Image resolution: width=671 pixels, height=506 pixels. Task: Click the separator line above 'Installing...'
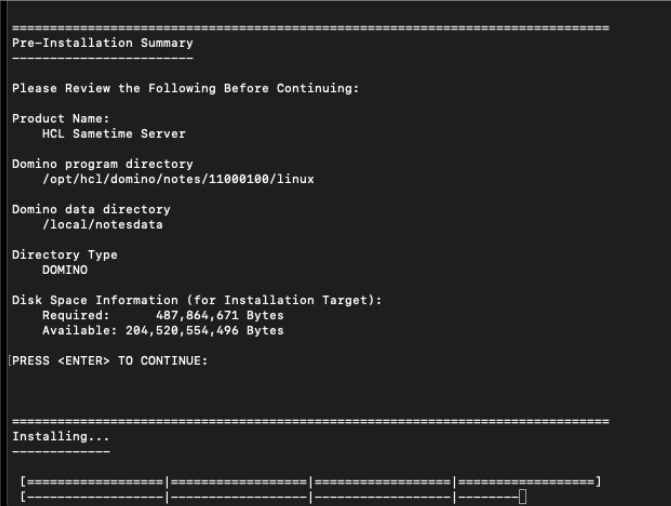[x=310, y=421]
